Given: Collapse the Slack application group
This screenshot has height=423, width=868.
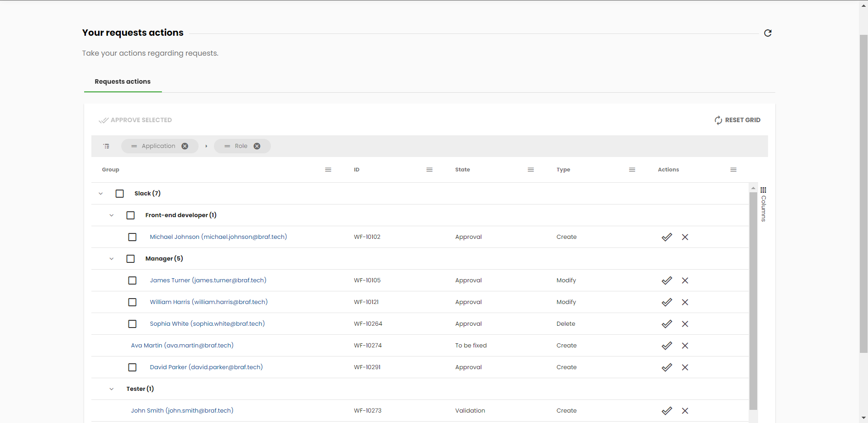Looking at the screenshot, I should point(100,194).
